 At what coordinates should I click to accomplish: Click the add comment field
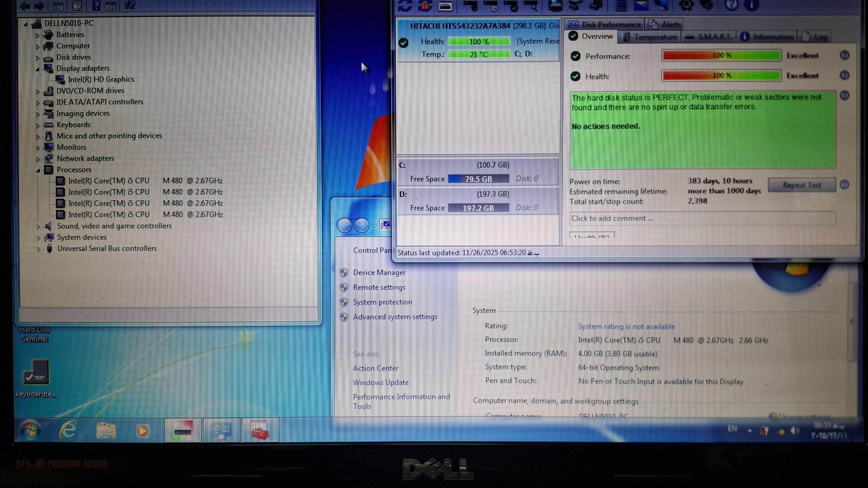(x=702, y=218)
